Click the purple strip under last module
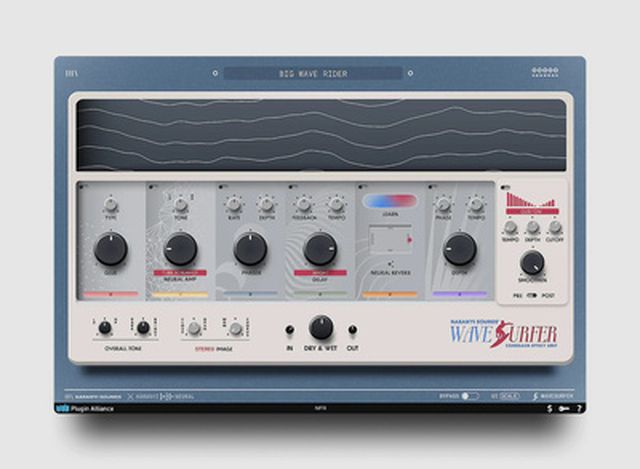 click(460, 294)
